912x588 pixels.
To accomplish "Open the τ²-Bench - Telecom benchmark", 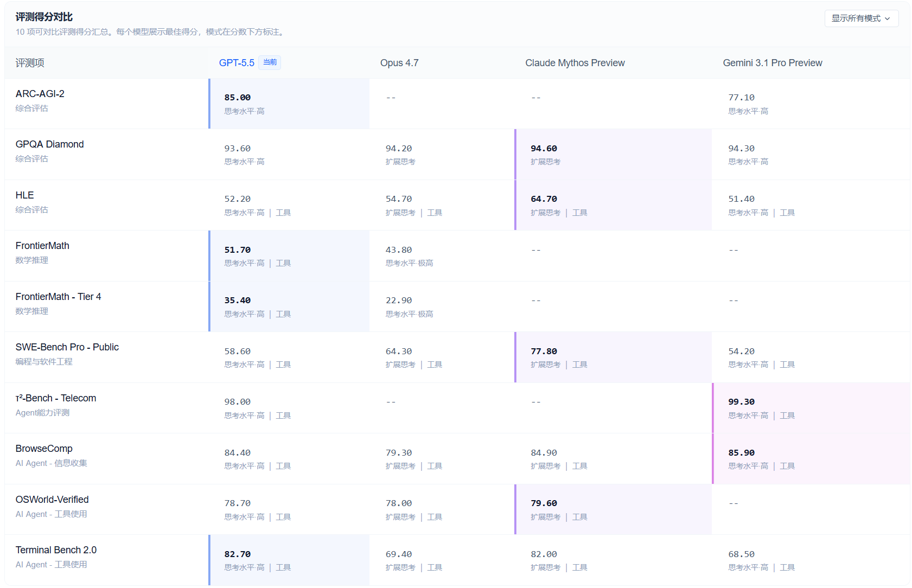I will click(x=56, y=398).
